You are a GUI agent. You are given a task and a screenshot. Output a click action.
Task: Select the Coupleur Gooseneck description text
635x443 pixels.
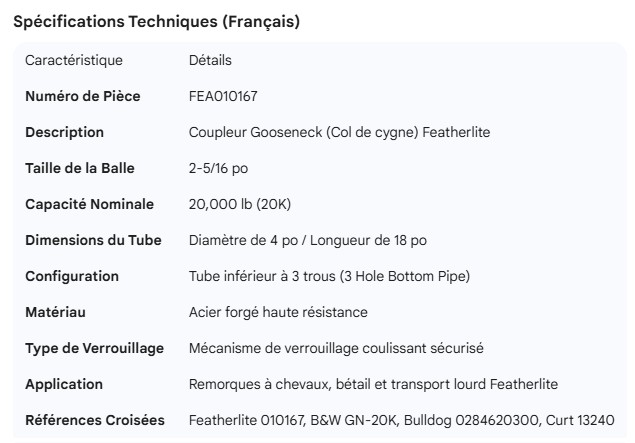(x=339, y=132)
